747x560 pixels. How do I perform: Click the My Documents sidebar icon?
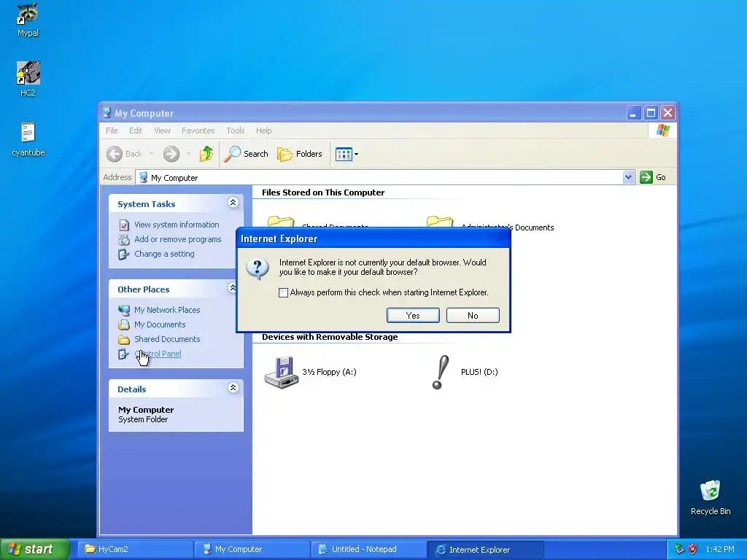124,324
